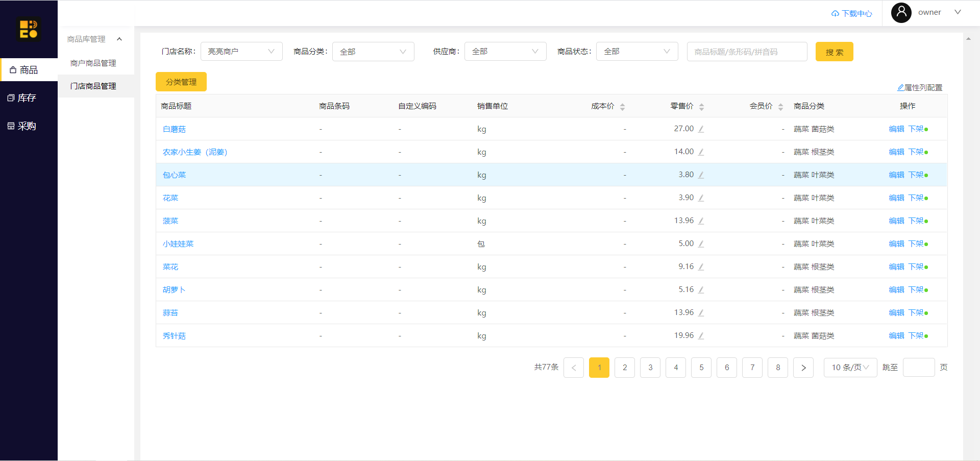Open the 商品 sidebar section

[x=29, y=70]
